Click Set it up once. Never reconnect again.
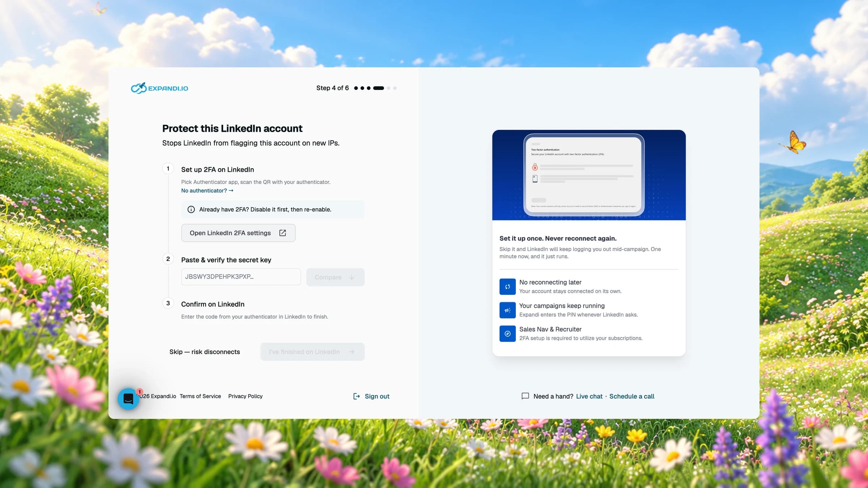Viewport: 868px width, 488px height. (x=558, y=238)
